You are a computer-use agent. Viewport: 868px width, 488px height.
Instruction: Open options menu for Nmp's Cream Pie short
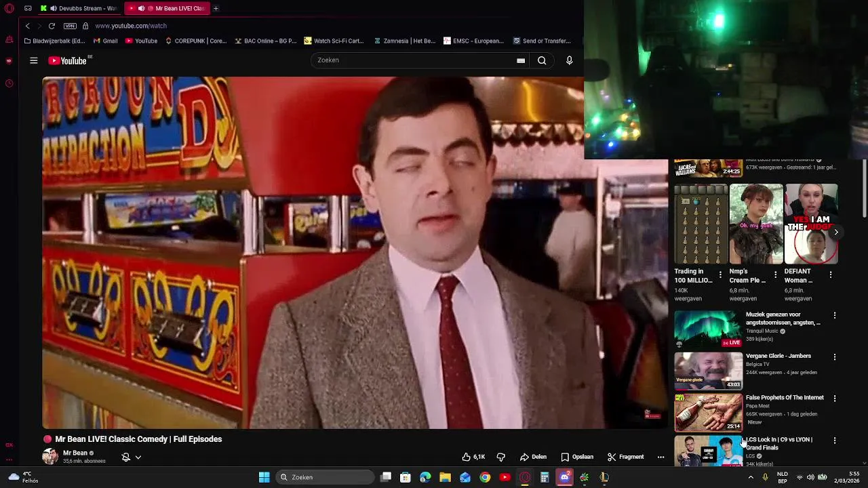point(776,274)
